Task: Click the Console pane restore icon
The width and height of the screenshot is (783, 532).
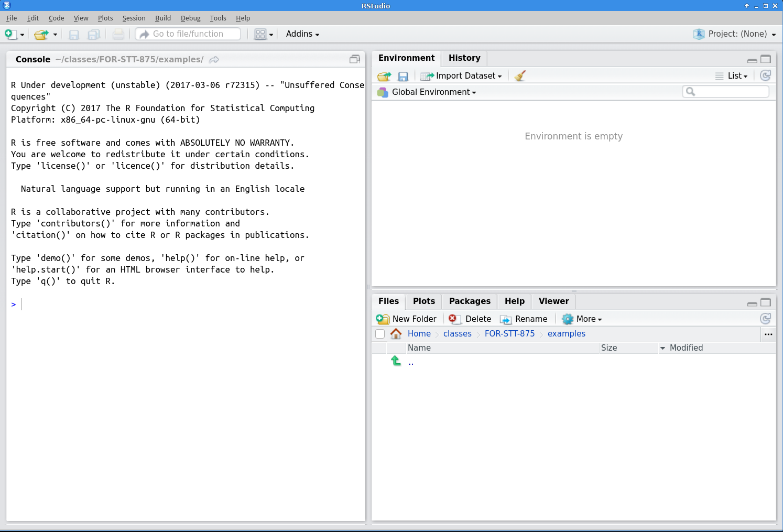Action: tap(355, 59)
